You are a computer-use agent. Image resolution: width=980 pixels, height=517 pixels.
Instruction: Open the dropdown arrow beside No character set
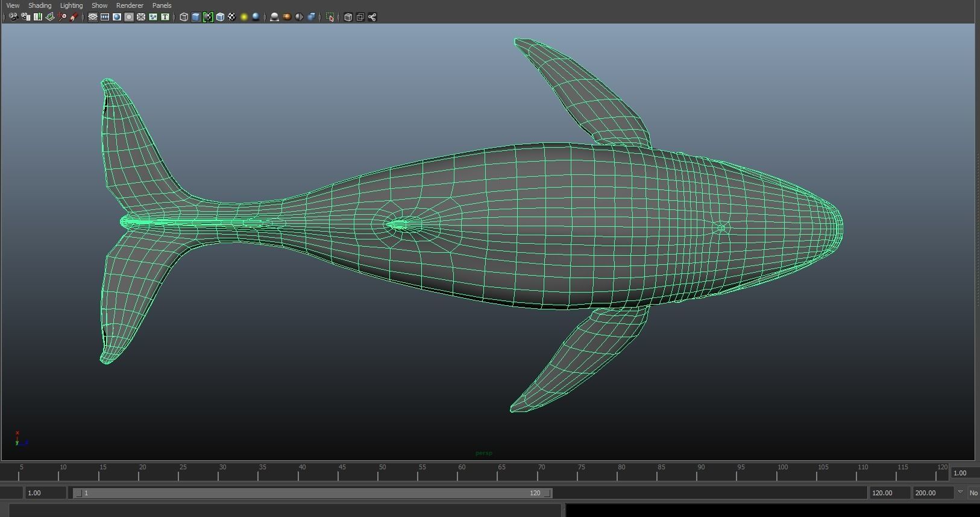pos(960,492)
